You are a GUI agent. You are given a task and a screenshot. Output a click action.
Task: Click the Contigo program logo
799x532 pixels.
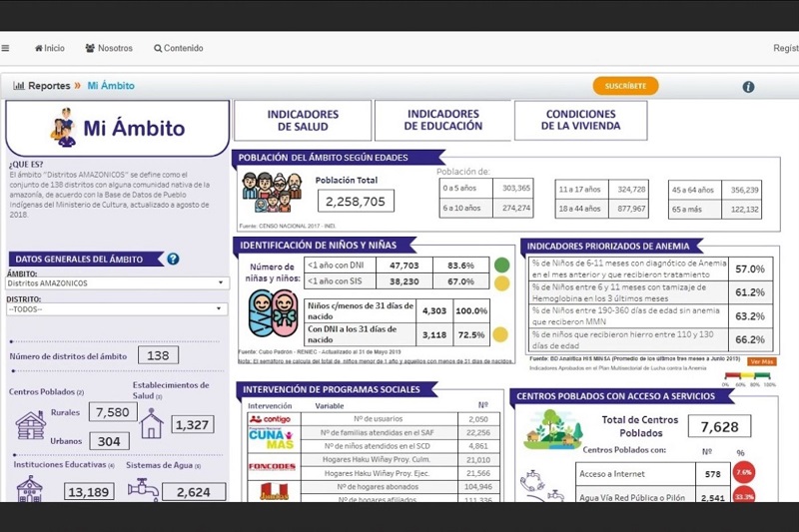[271, 419]
